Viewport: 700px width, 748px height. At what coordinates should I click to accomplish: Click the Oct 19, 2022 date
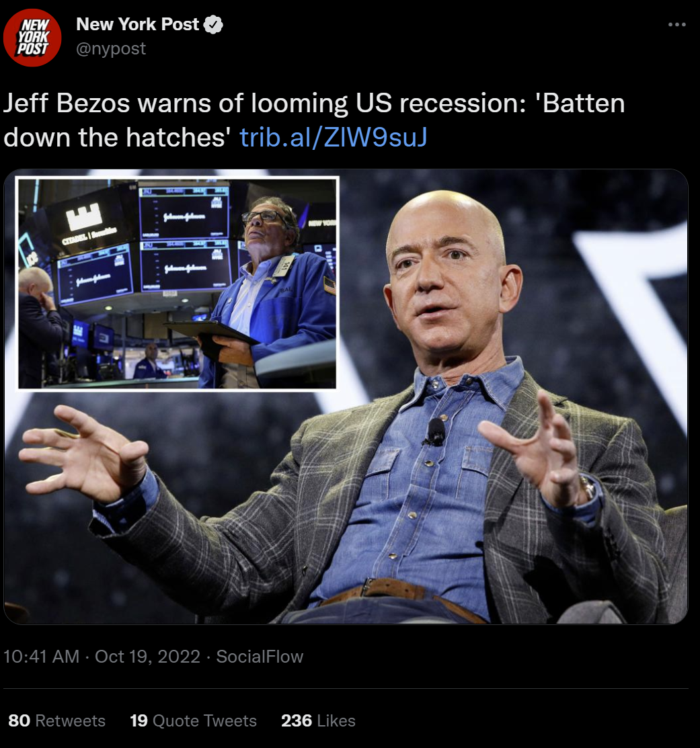147,657
